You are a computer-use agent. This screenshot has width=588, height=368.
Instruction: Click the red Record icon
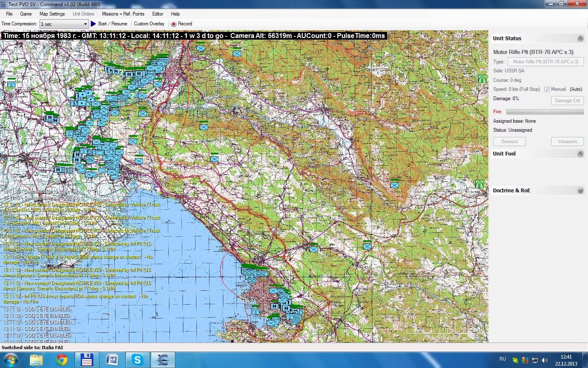point(174,24)
